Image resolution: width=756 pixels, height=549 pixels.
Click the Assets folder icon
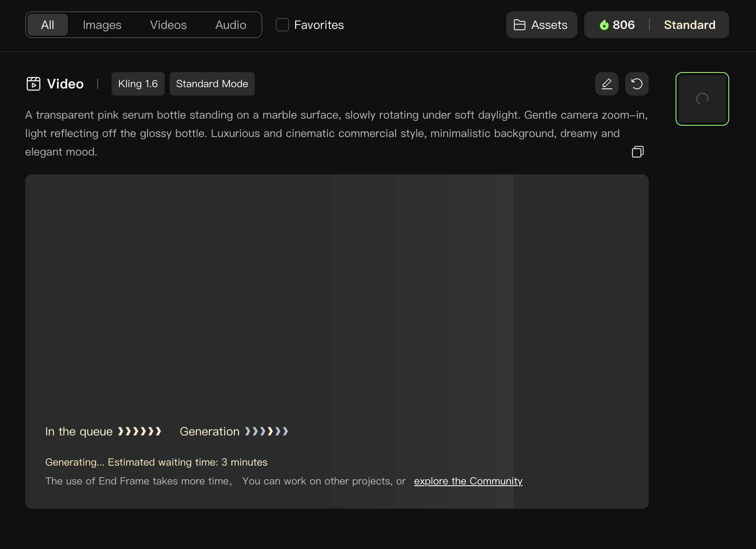coord(519,25)
